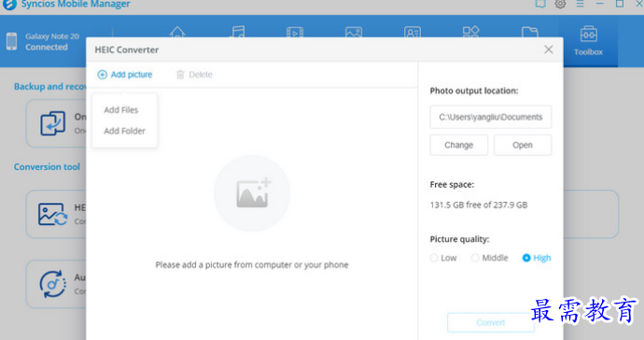
Task: Click the Free space label
Action: tap(452, 185)
